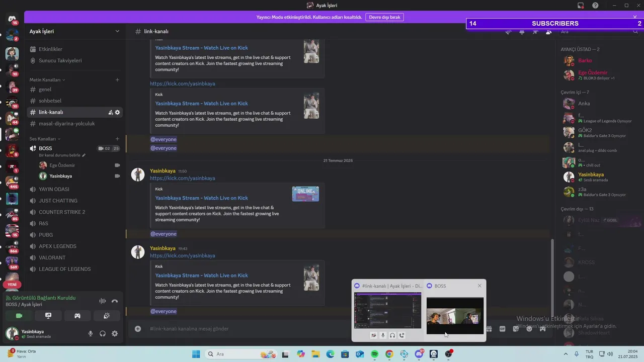Open direct messages home icon
644x362 pixels.
(12, 19)
